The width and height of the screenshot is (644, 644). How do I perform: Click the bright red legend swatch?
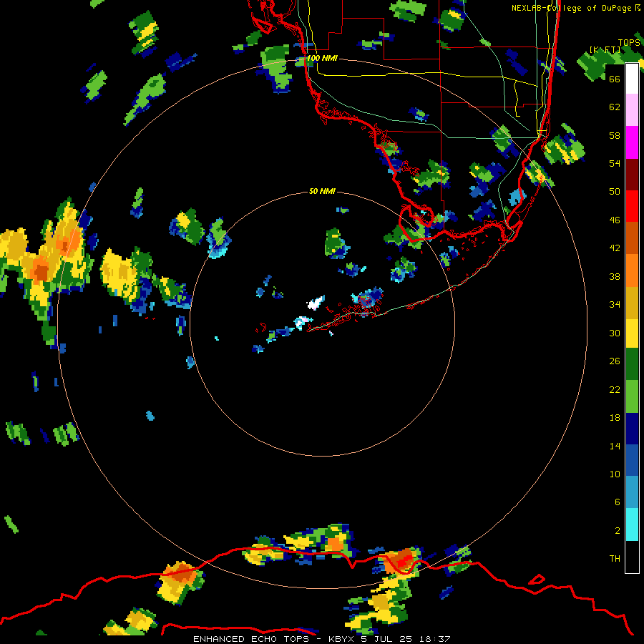[632, 206]
